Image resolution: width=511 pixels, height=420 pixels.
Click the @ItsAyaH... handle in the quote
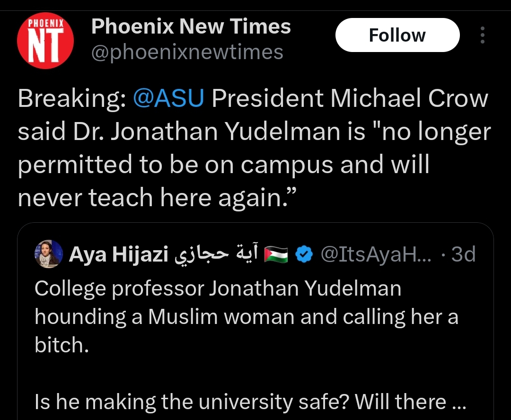click(x=376, y=254)
